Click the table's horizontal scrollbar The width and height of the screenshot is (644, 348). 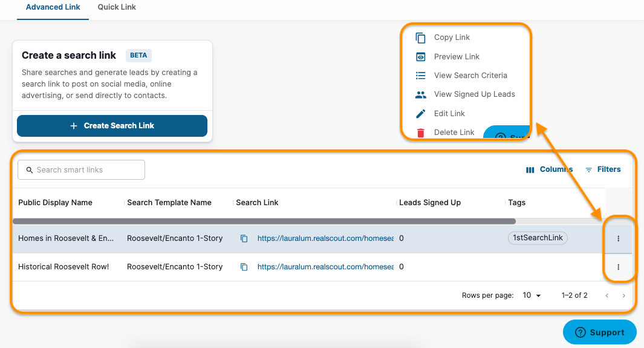click(x=264, y=222)
